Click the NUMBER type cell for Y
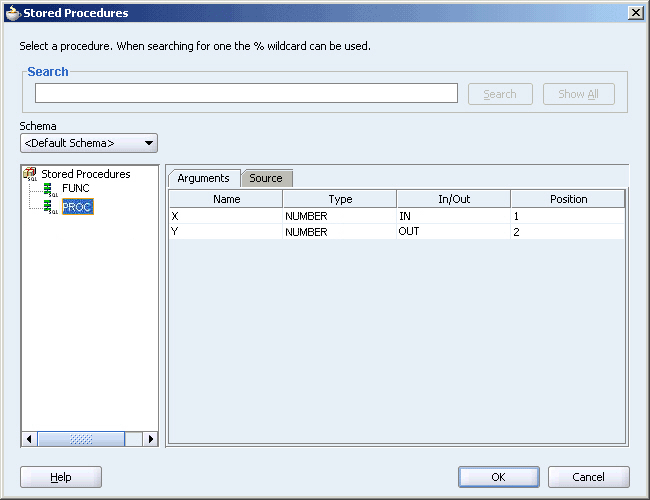Viewport: 650px width, 500px height. coord(340,232)
